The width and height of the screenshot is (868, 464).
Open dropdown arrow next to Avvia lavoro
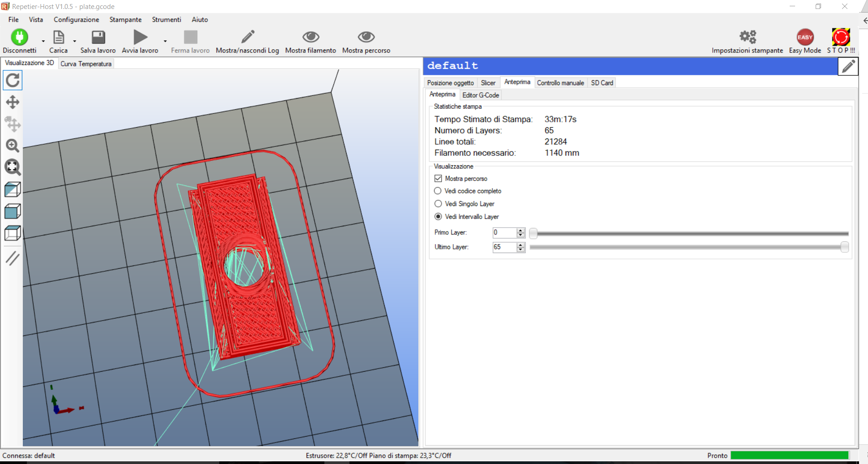(x=165, y=41)
